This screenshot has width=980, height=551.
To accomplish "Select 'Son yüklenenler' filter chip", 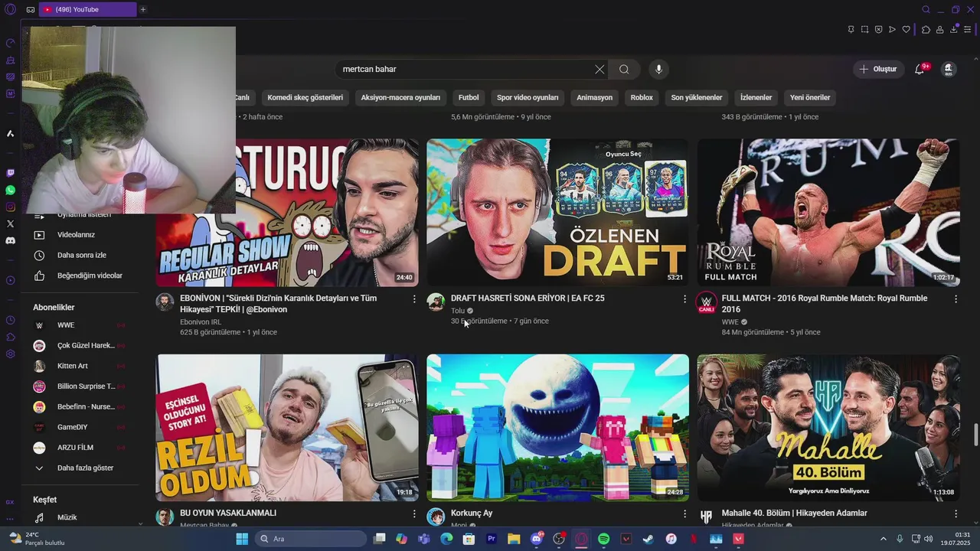I will pyautogui.click(x=697, y=97).
